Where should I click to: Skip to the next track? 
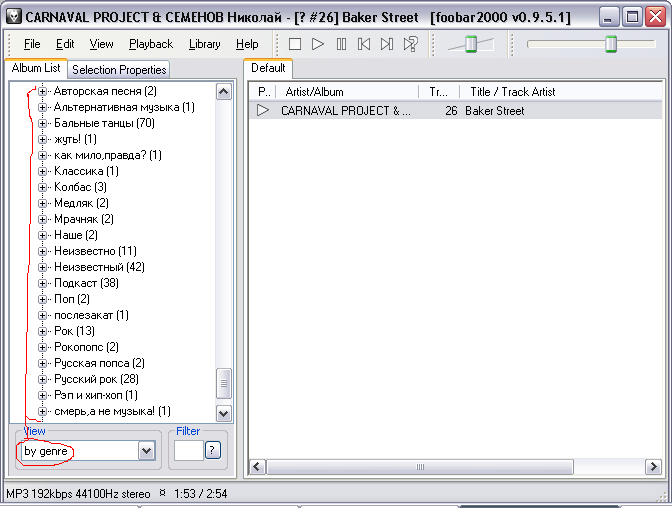click(387, 44)
